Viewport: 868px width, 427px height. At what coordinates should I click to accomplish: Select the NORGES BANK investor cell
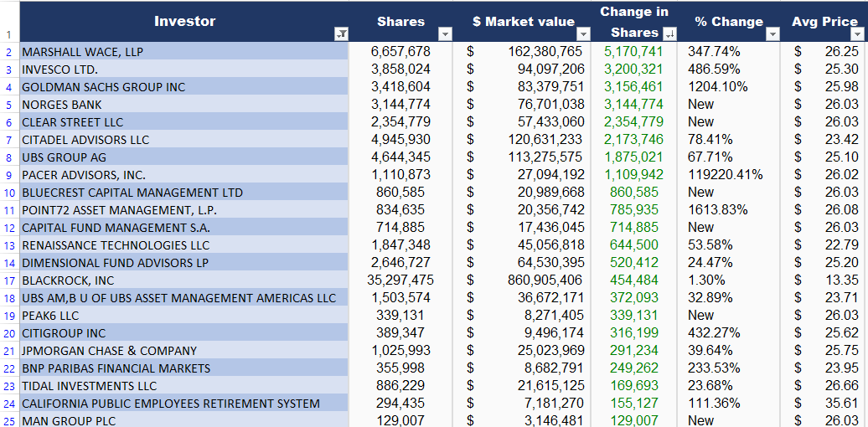[184, 105]
